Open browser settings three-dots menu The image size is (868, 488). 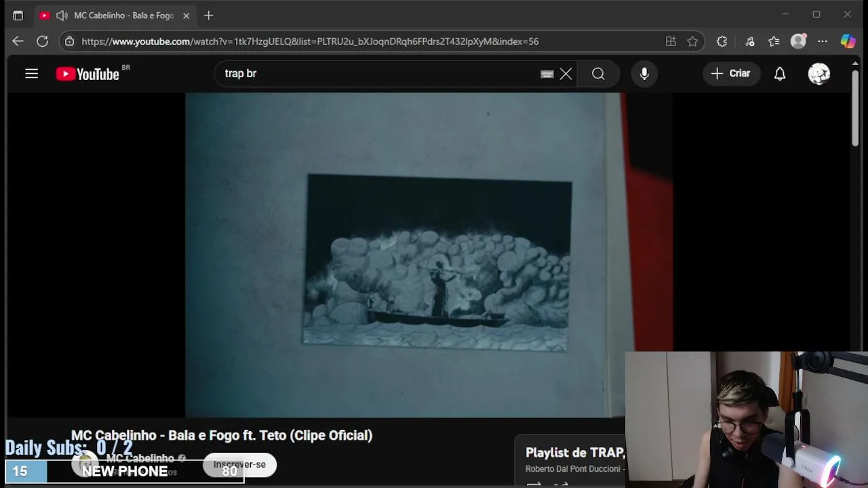point(823,41)
